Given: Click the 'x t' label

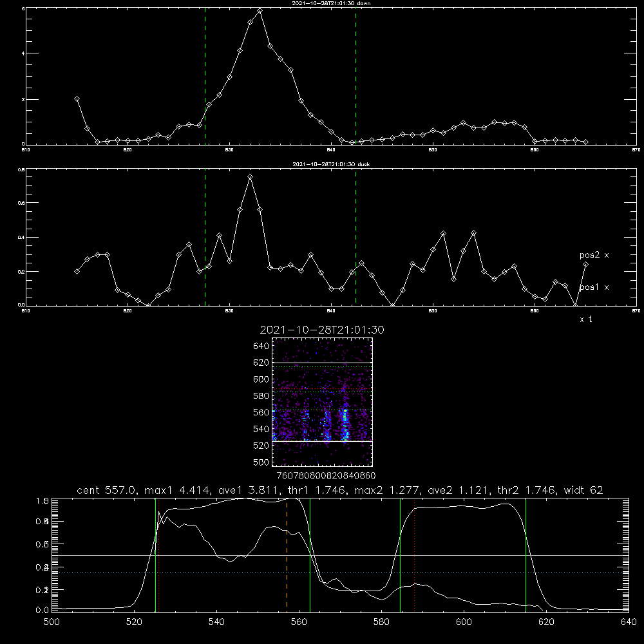Looking at the screenshot, I should pyautogui.click(x=585, y=319).
